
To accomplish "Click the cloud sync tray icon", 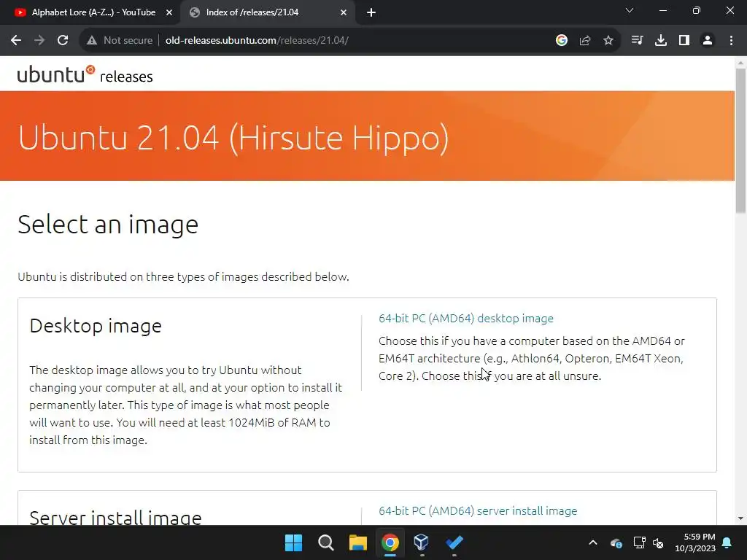I will click(616, 542).
